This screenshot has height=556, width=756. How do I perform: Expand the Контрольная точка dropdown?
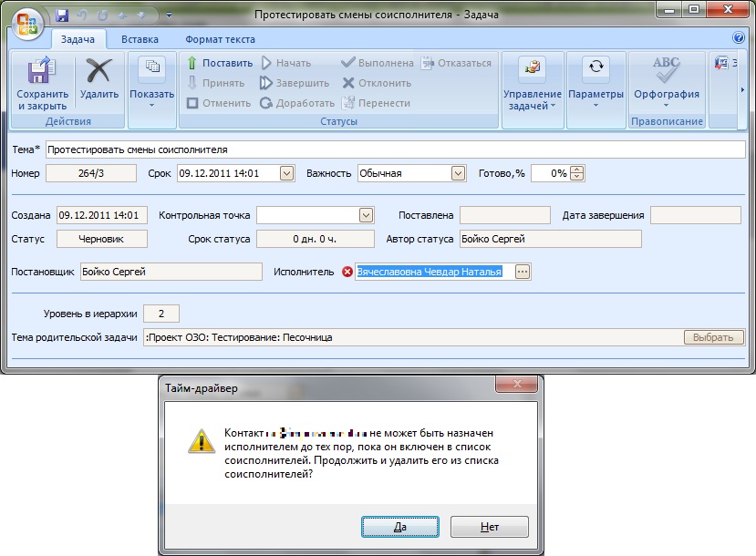click(366, 215)
